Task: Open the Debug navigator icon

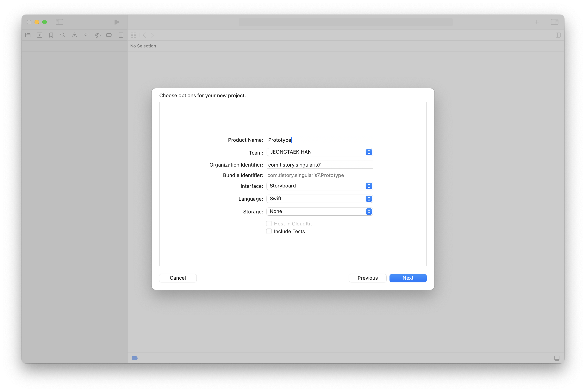Action: pyautogui.click(x=97, y=35)
